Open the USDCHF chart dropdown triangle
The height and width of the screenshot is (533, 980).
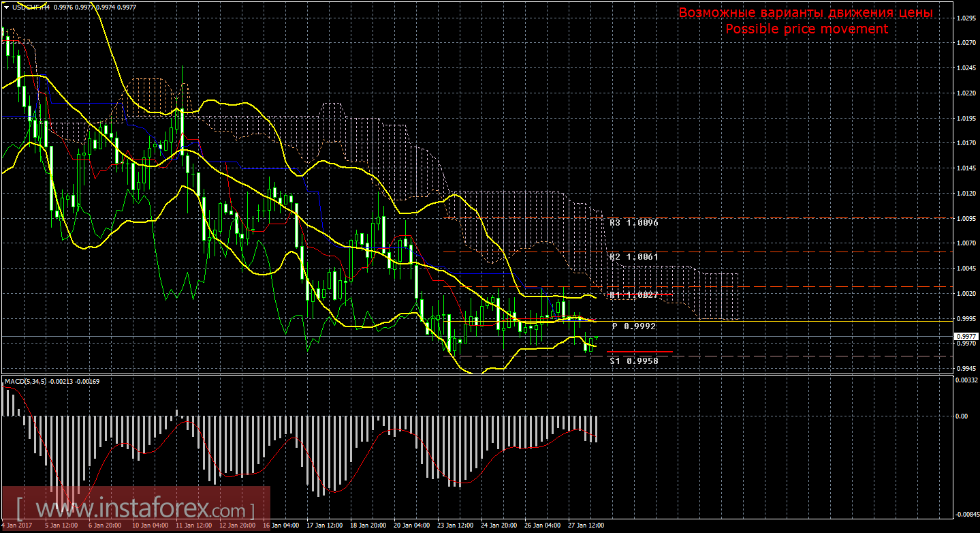point(5,7)
